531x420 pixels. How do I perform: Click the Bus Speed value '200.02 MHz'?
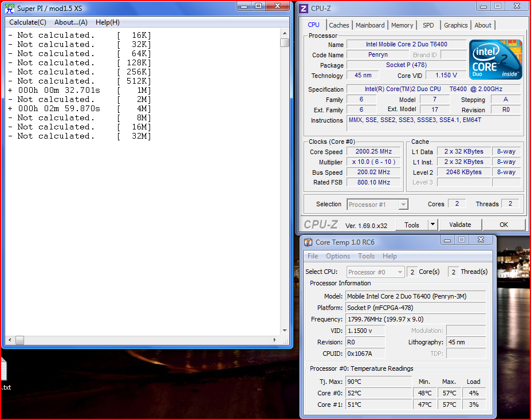pos(374,172)
